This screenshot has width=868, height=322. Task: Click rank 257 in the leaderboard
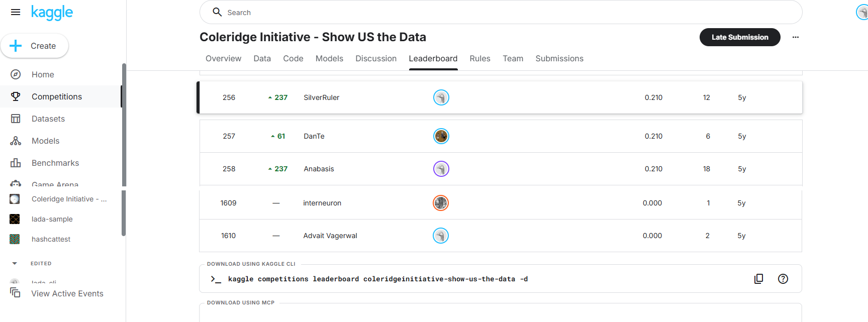[229, 136]
